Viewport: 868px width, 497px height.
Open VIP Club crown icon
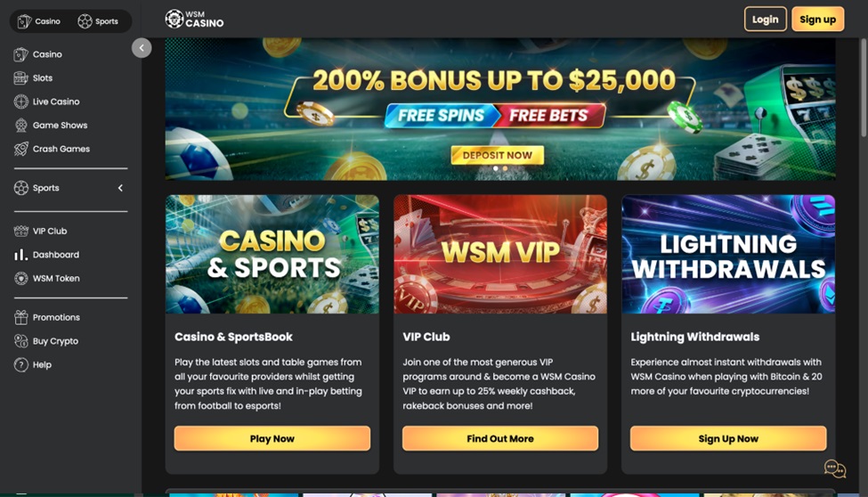[x=20, y=231]
